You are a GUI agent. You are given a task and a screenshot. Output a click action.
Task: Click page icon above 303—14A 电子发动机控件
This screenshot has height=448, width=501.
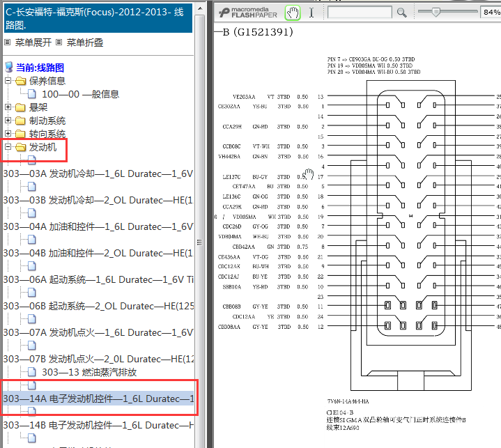pos(31,385)
